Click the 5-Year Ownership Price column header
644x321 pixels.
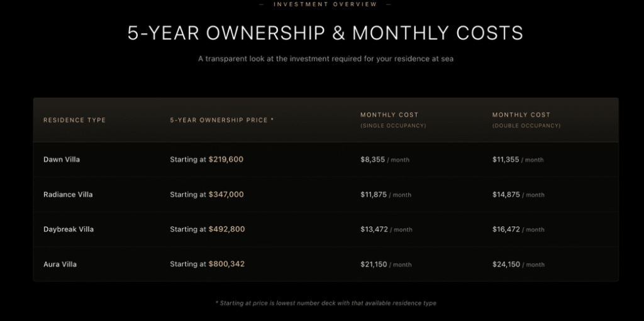point(221,120)
